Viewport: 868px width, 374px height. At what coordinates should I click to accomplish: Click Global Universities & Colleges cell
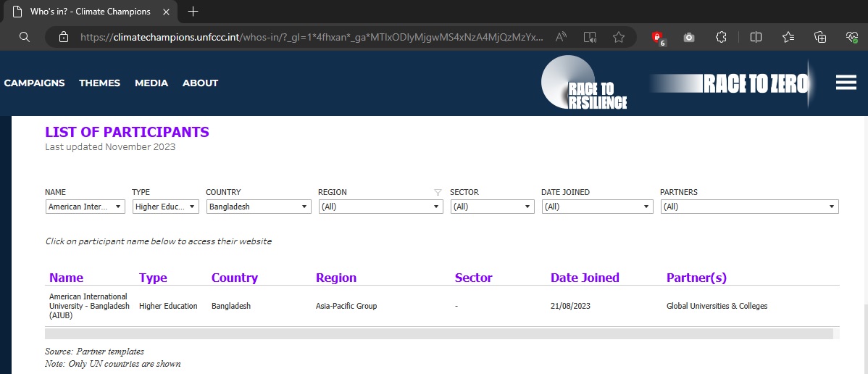[717, 306]
